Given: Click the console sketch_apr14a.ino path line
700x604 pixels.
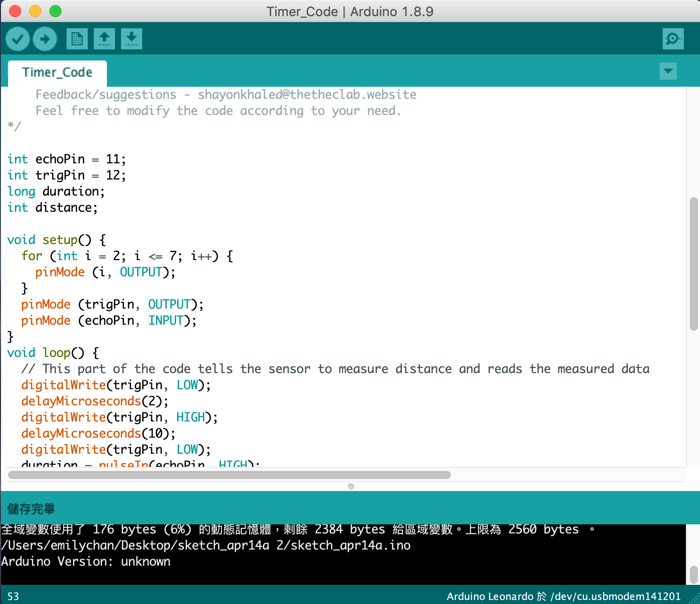Looking at the screenshot, I should (206, 546).
